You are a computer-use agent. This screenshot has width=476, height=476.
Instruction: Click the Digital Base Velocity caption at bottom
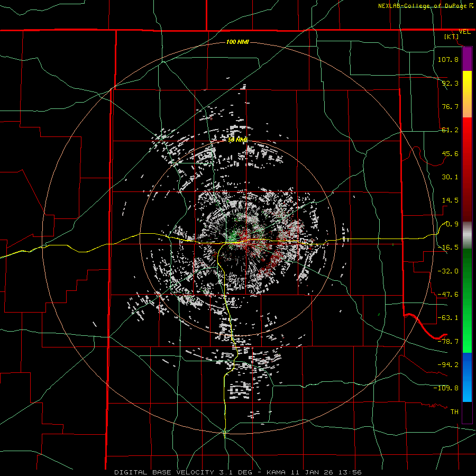[238, 472]
